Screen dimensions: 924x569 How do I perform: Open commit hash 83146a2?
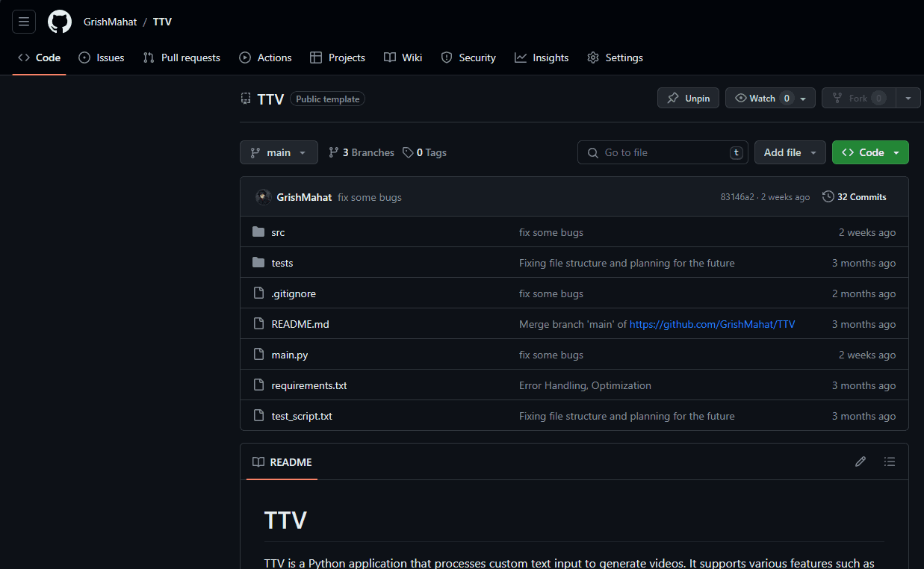pyautogui.click(x=737, y=197)
